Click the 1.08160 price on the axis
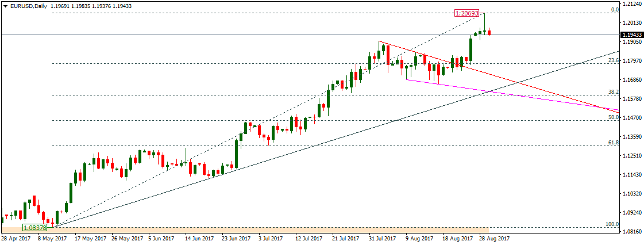The width and height of the screenshot is (644, 245). 632,231
